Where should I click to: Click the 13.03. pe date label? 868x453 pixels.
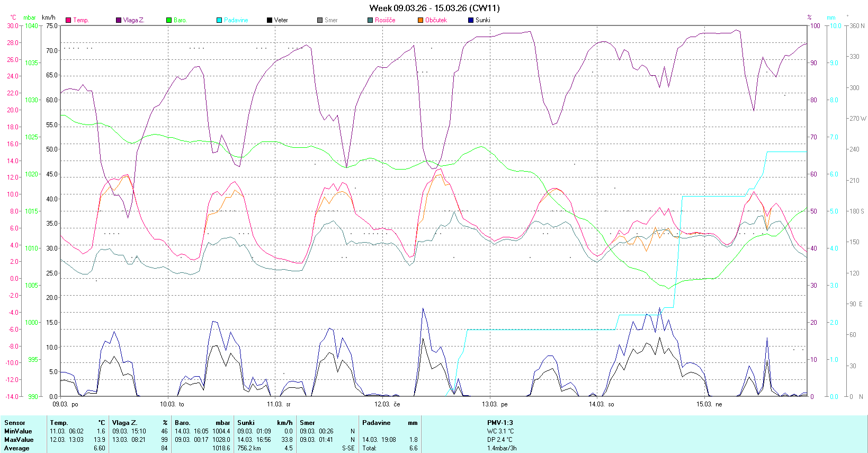(x=495, y=404)
